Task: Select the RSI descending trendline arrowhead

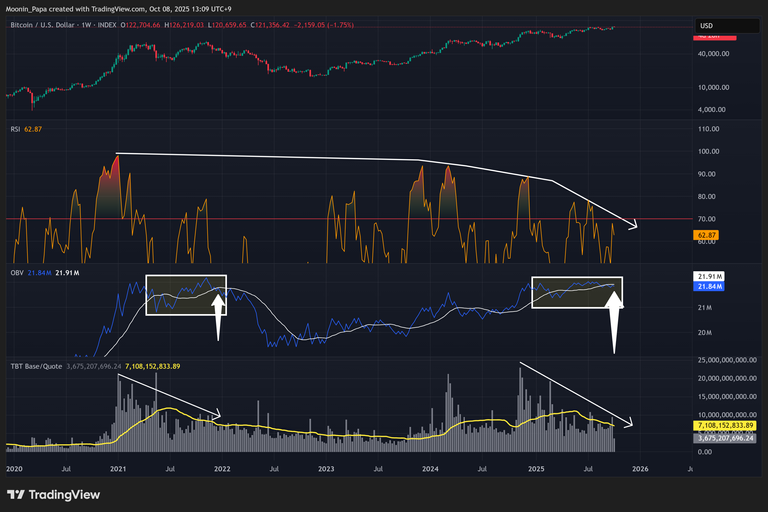Action: coord(633,223)
